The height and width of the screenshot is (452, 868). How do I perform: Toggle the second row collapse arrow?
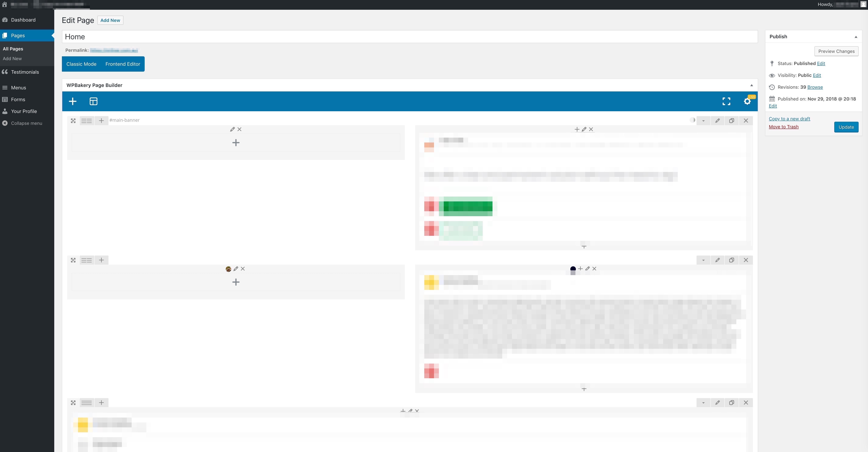coord(703,260)
